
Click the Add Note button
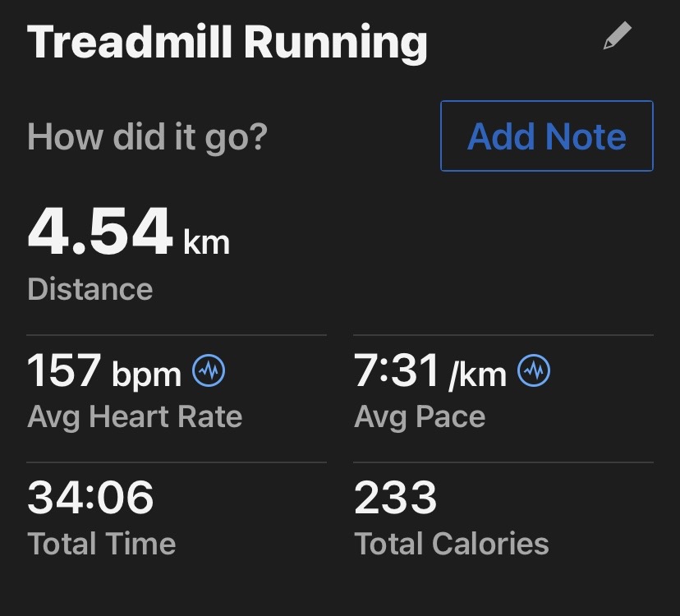pos(546,136)
